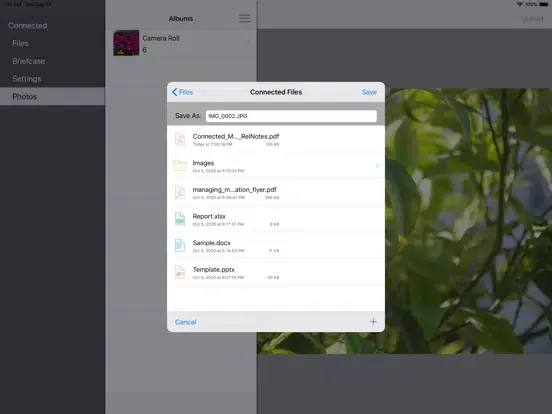Tap the Files back chevron in dialog

(x=175, y=92)
